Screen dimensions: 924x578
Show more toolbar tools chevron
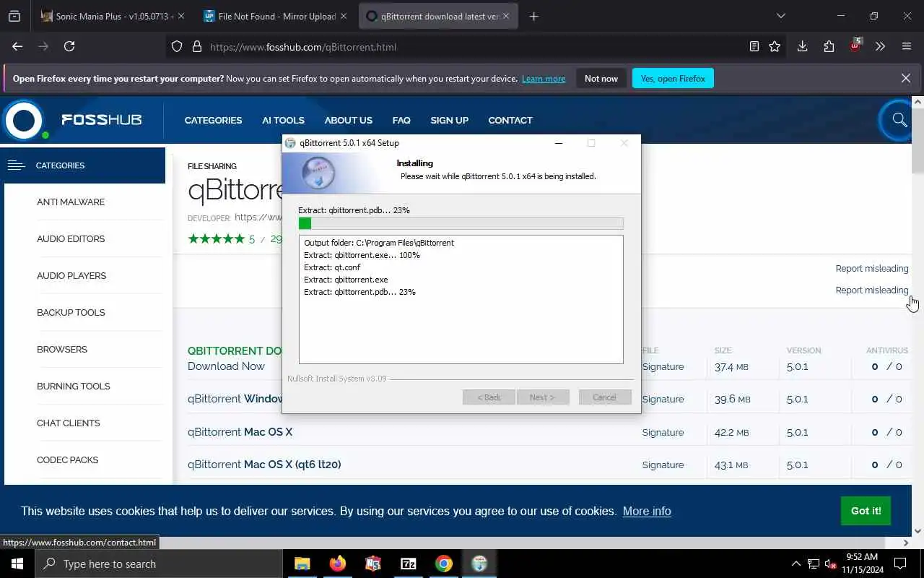pyautogui.click(x=880, y=46)
